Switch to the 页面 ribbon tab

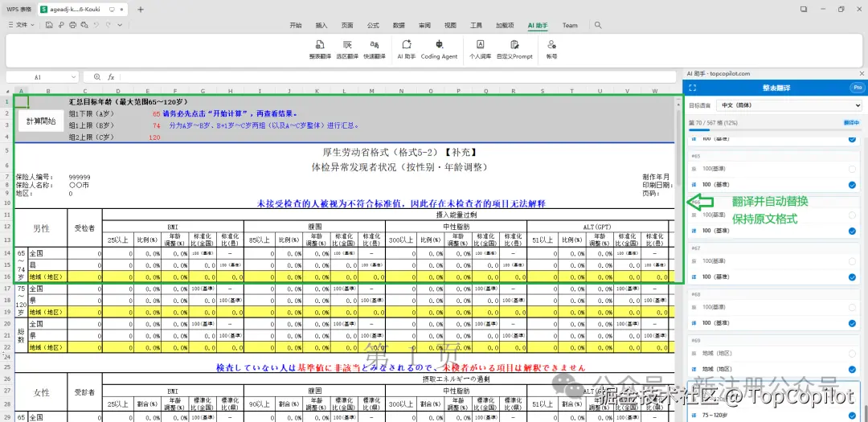(x=347, y=26)
